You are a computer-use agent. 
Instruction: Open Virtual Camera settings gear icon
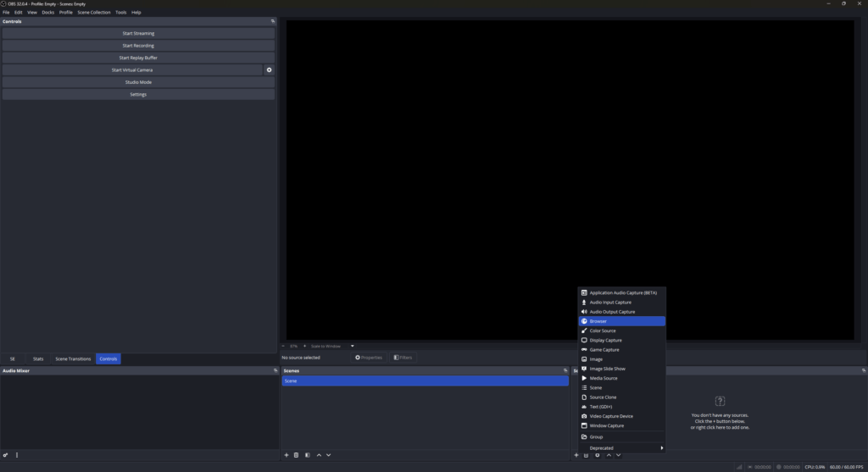pos(269,70)
